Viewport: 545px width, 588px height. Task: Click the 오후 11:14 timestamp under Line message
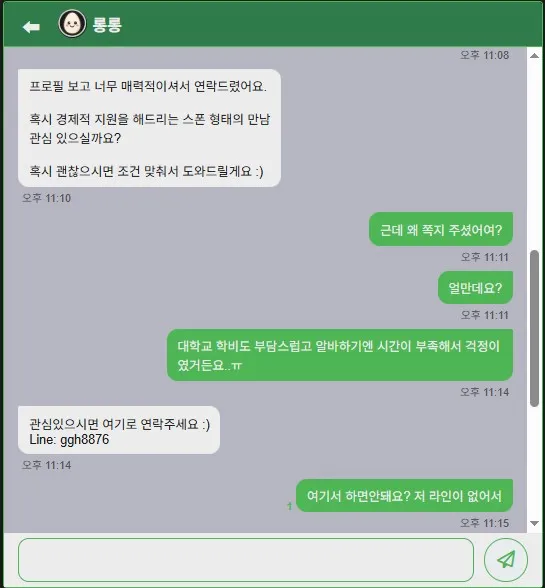[47, 465]
